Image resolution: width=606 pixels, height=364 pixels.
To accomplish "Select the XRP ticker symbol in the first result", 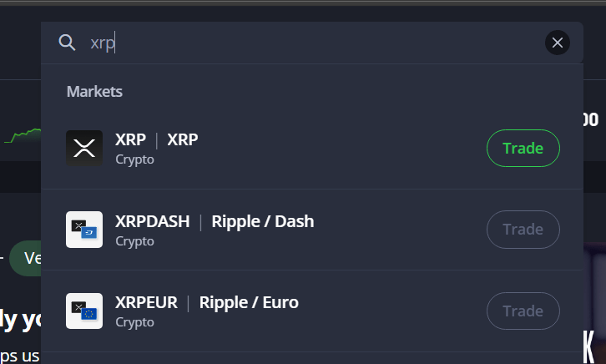I will 130,139.
